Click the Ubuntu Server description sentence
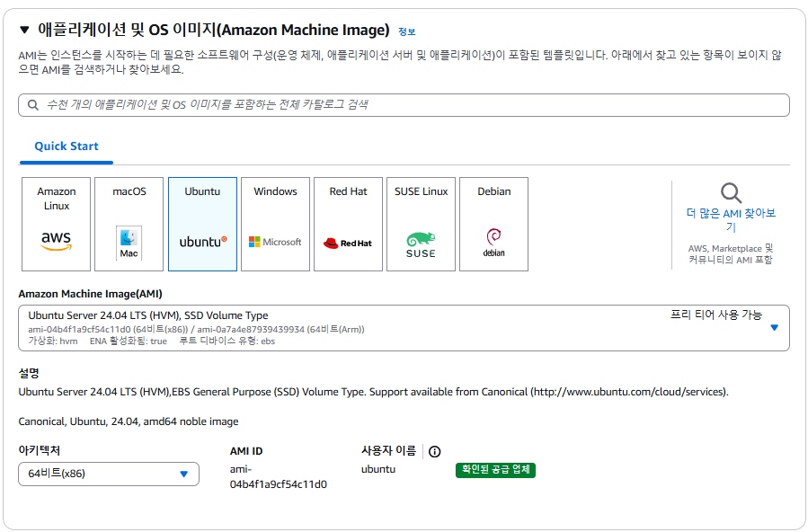The image size is (808, 532). (374, 392)
